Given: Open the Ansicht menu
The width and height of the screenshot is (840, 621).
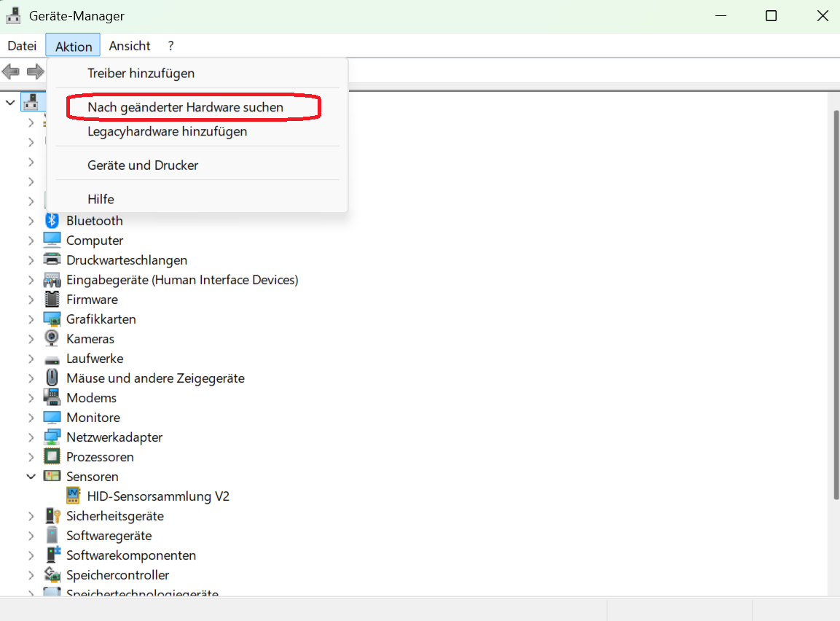Looking at the screenshot, I should [x=130, y=45].
